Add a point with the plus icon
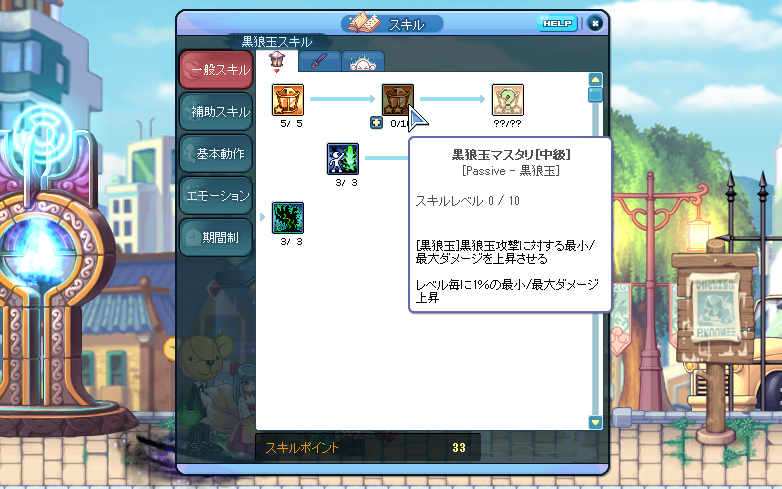This screenshot has width=782, height=489. (x=377, y=123)
